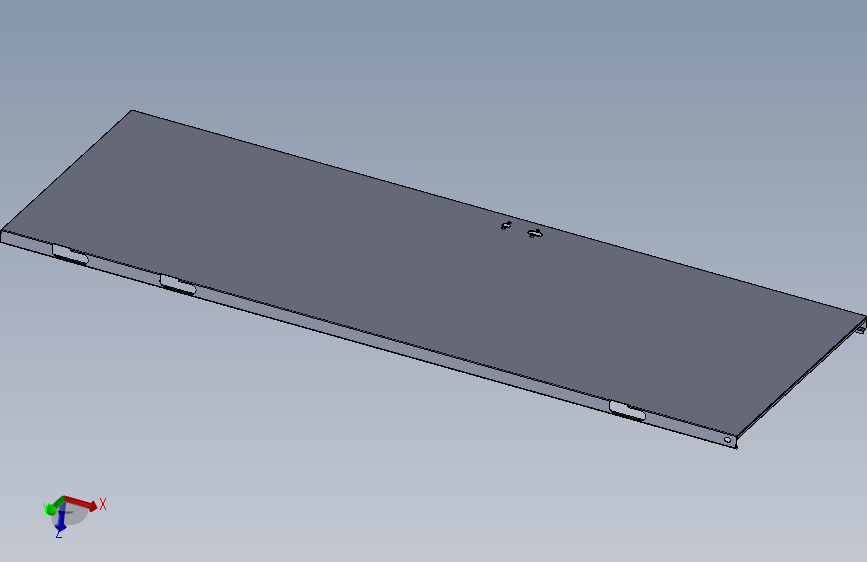Image resolution: width=867 pixels, height=562 pixels.
Task: Click the green Y axis of the triad
Action: click(54, 506)
